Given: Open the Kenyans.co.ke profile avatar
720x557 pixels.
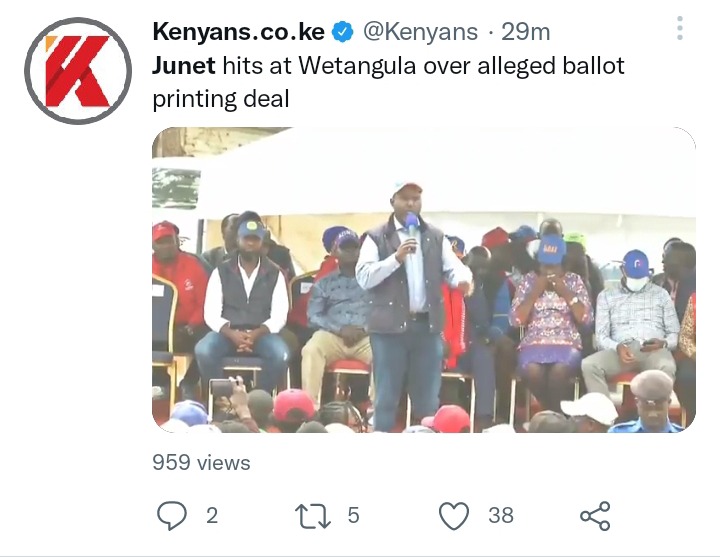Looking at the screenshot, I should 78,71.
